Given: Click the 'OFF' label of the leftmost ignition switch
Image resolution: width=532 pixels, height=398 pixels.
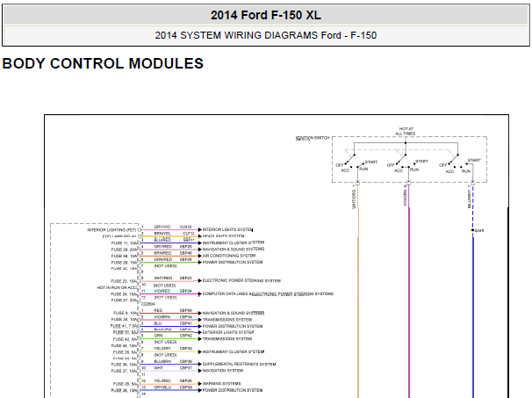Looking at the screenshot, I should [340, 165].
